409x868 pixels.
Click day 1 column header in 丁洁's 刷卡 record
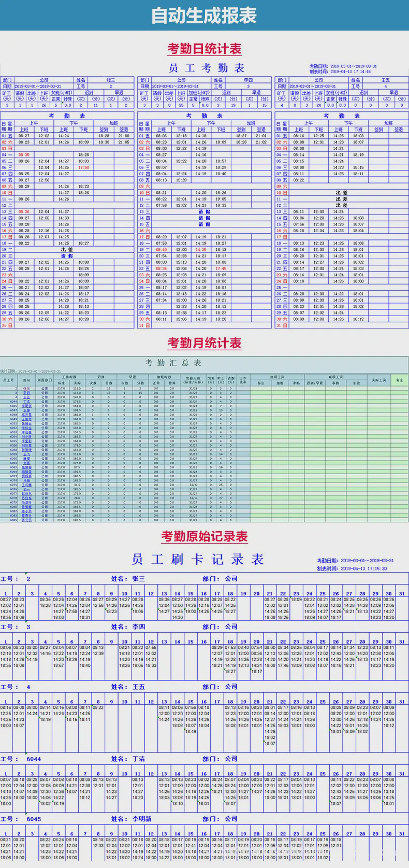click(x=6, y=774)
